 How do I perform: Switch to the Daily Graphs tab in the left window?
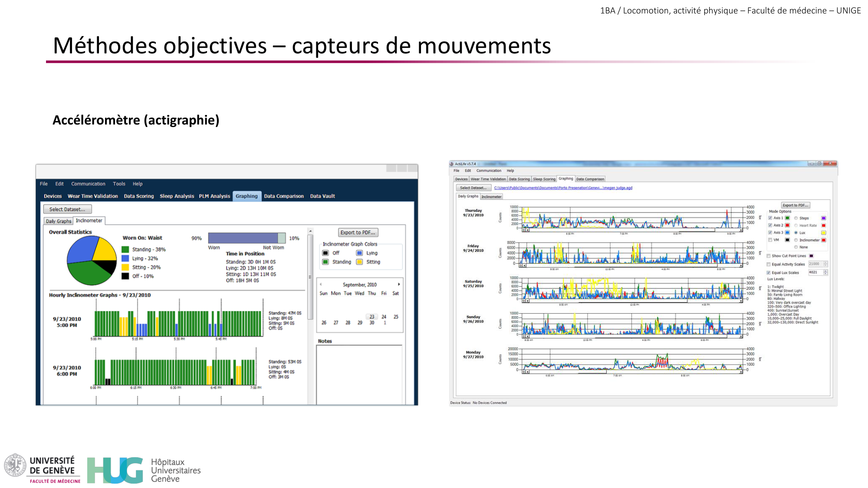59,221
